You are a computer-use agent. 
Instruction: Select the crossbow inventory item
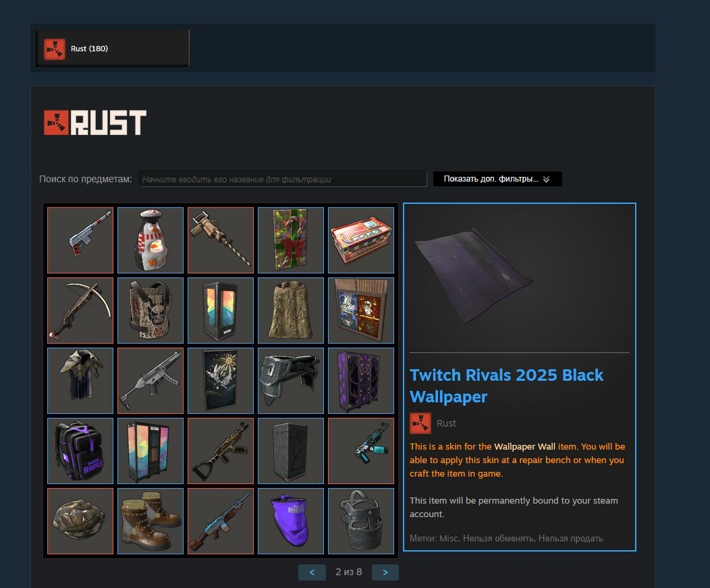pos(80,311)
